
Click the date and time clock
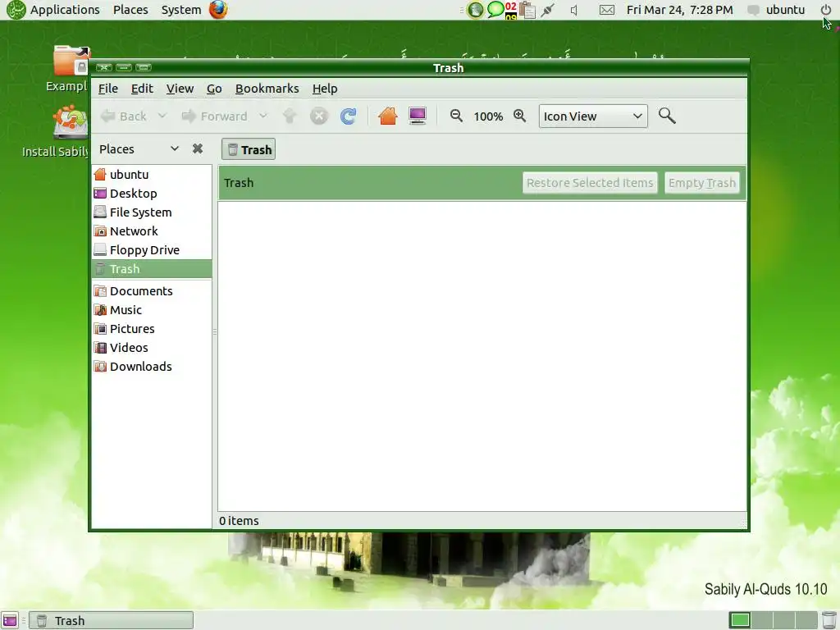(x=679, y=10)
